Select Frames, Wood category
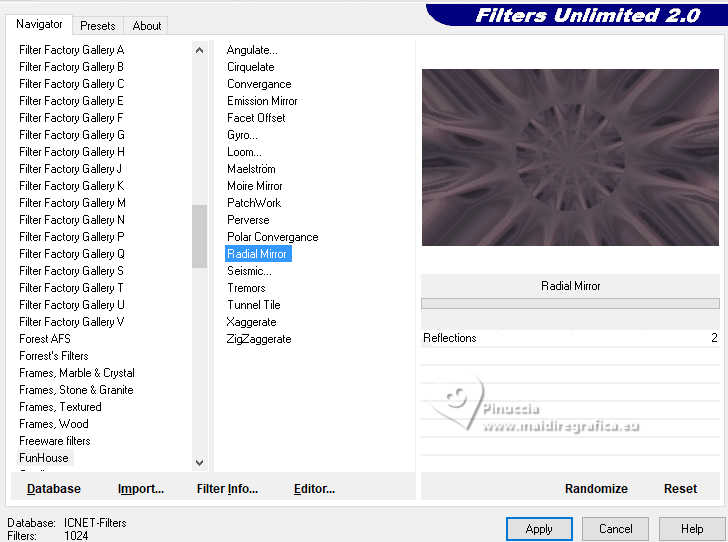 (53, 424)
